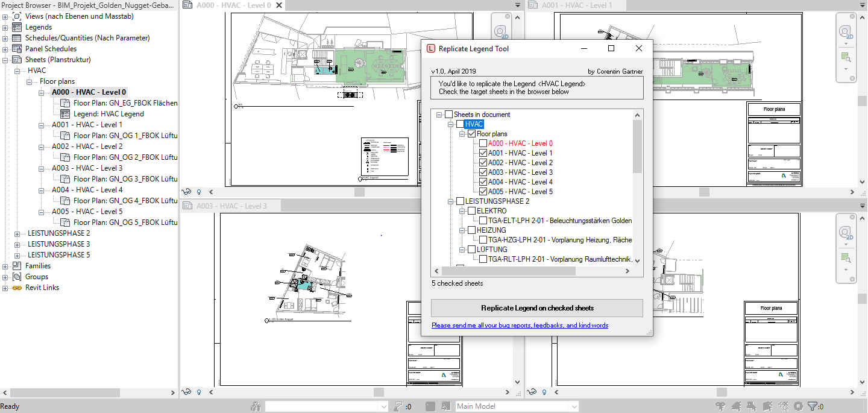
Task: Uncheck the A002 - HVAC - Level 2 sheet
Action: coord(483,162)
